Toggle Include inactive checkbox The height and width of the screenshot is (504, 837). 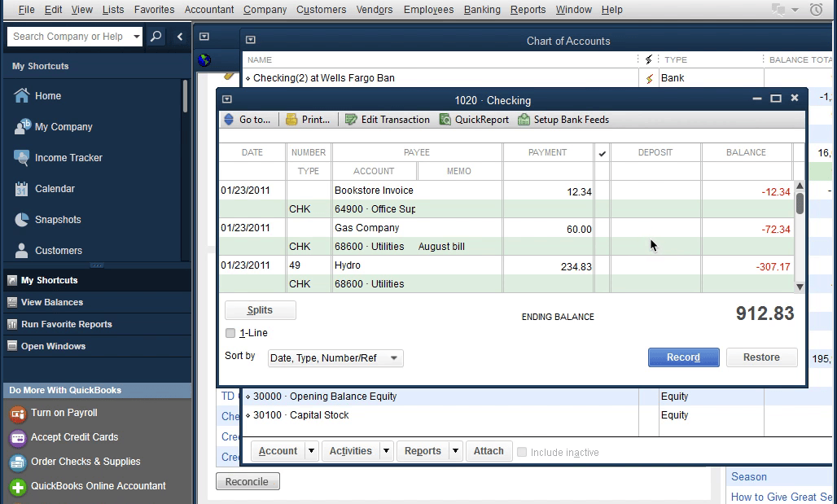click(x=522, y=452)
